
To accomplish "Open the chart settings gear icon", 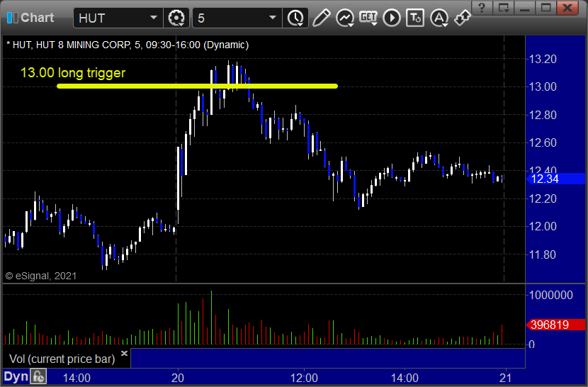I will [176, 18].
